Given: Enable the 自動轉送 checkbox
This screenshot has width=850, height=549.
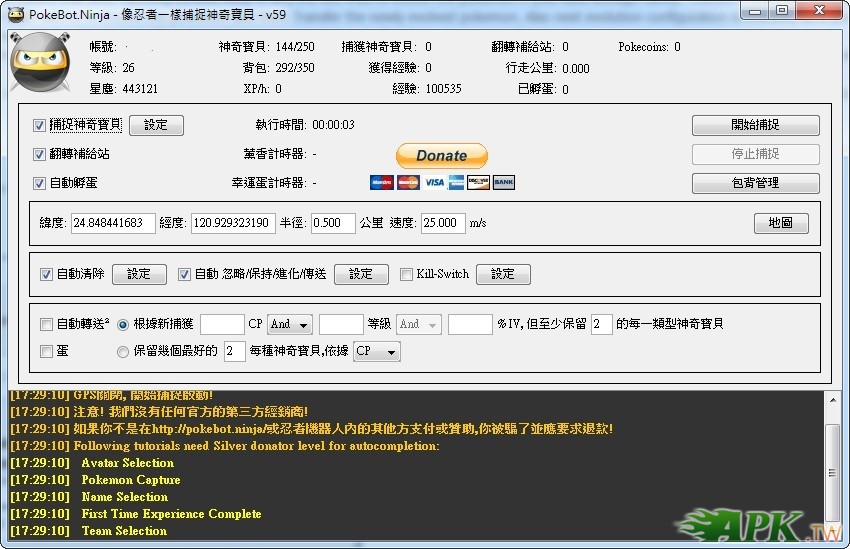Looking at the screenshot, I should click(46, 325).
